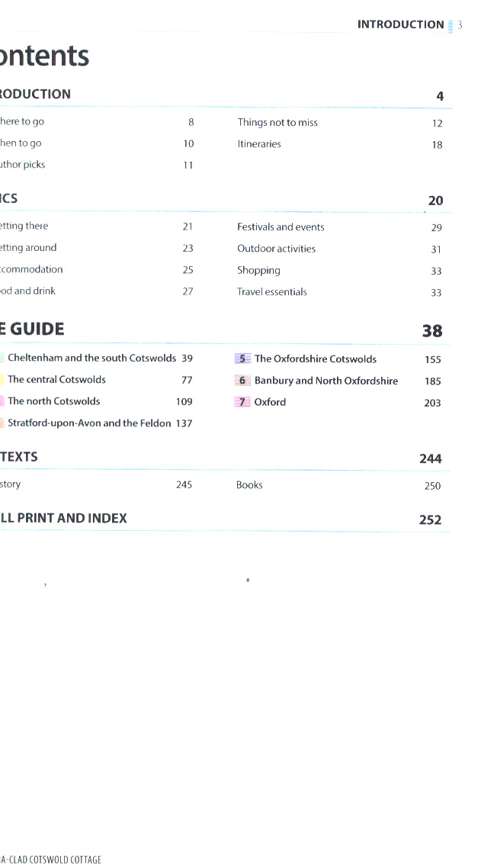Select the Travel essentials entry
Screen dimensions: 497x868
(x=272, y=292)
